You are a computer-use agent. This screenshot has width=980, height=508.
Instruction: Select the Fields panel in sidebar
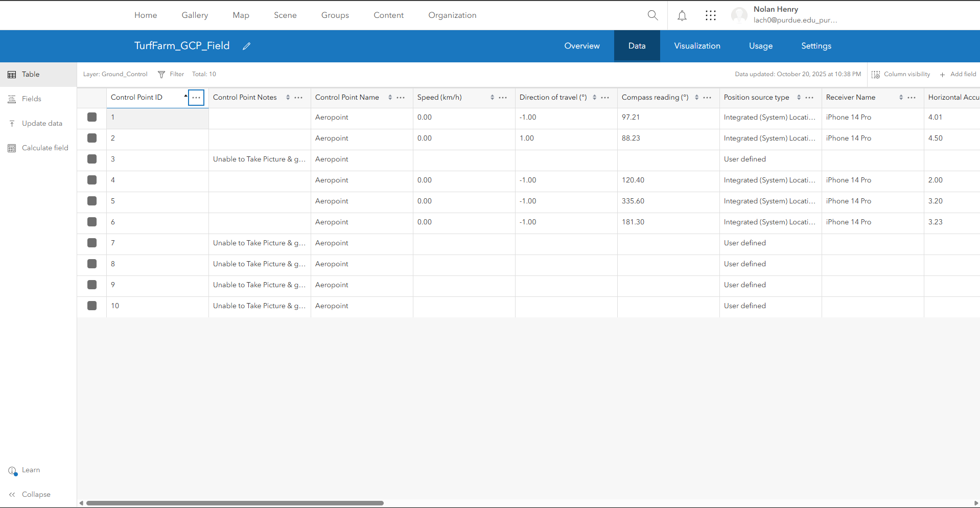pyautogui.click(x=31, y=99)
